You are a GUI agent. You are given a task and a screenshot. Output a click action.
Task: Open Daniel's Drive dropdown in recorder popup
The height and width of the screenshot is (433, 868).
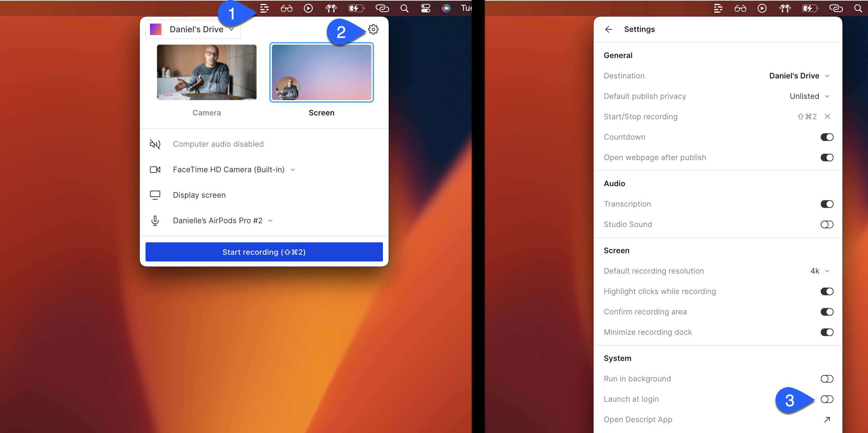pyautogui.click(x=193, y=29)
